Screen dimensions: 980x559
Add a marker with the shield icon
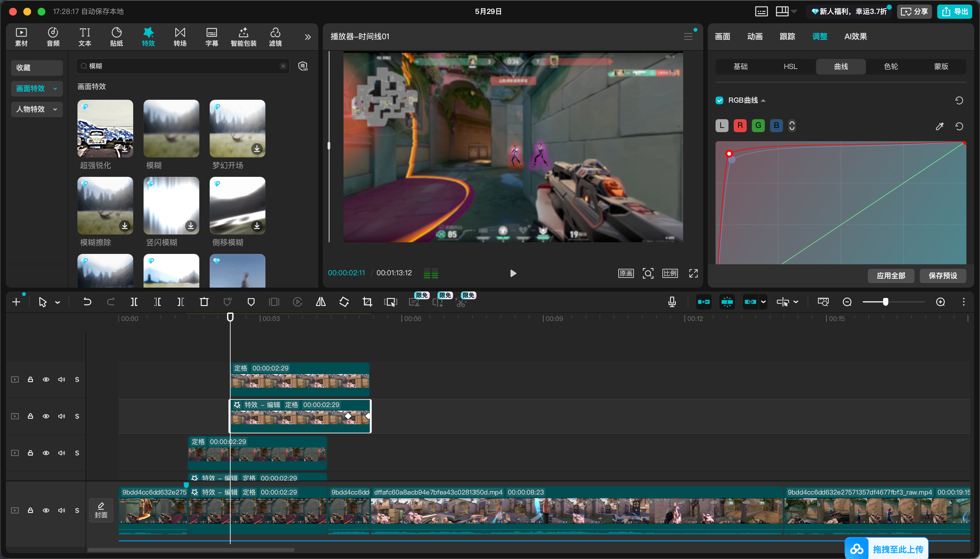[x=251, y=302]
